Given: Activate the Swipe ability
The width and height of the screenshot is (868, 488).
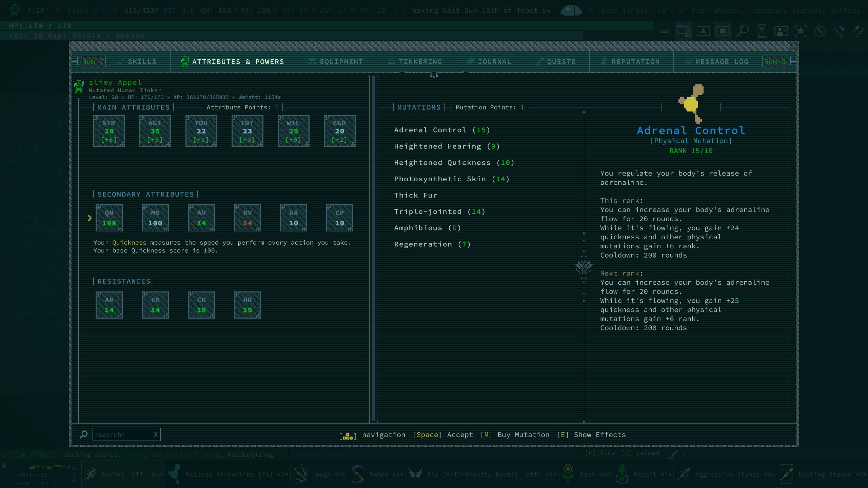Looking at the screenshot, I should coord(377,474).
